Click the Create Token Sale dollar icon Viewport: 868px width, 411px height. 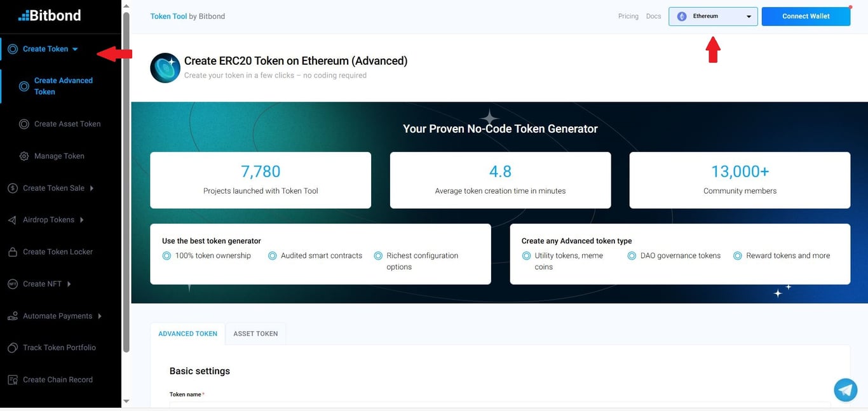pyautogui.click(x=12, y=188)
